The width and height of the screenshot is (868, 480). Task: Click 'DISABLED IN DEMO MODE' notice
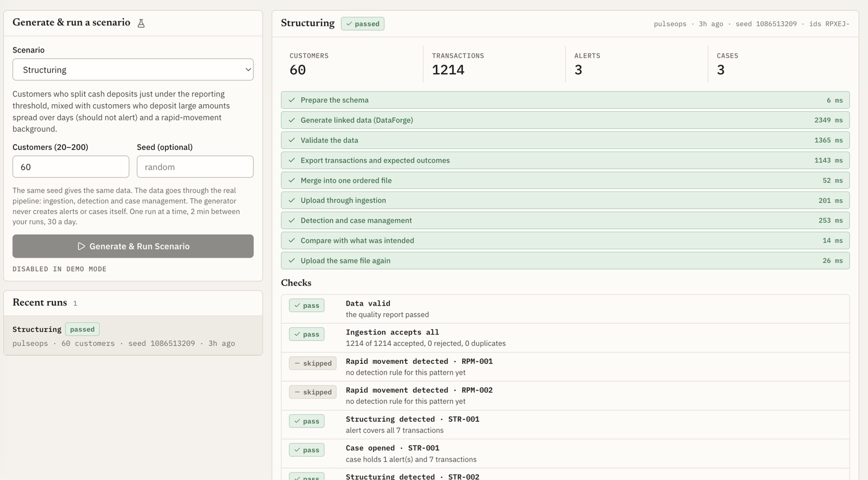pyautogui.click(x=60, y=269)
